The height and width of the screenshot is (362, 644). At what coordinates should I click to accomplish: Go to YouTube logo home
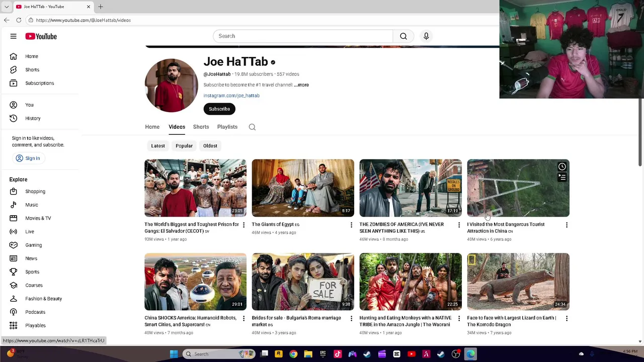tap(41, 36)
